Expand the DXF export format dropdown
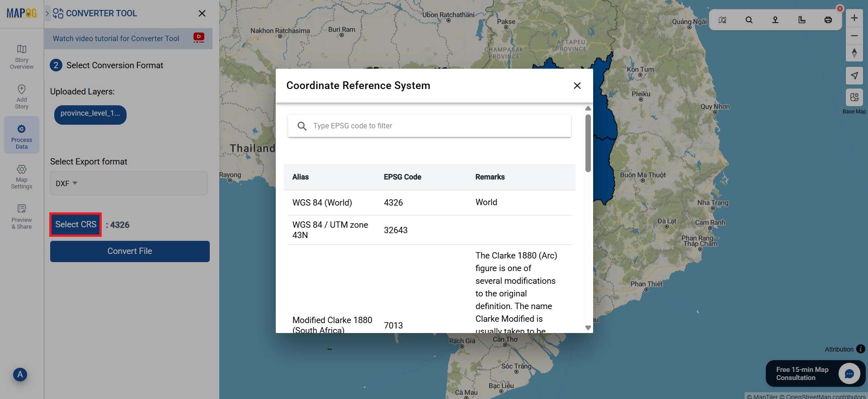This screenshot has width=868, height=399. pyautogui.click(x=128, y=183)
